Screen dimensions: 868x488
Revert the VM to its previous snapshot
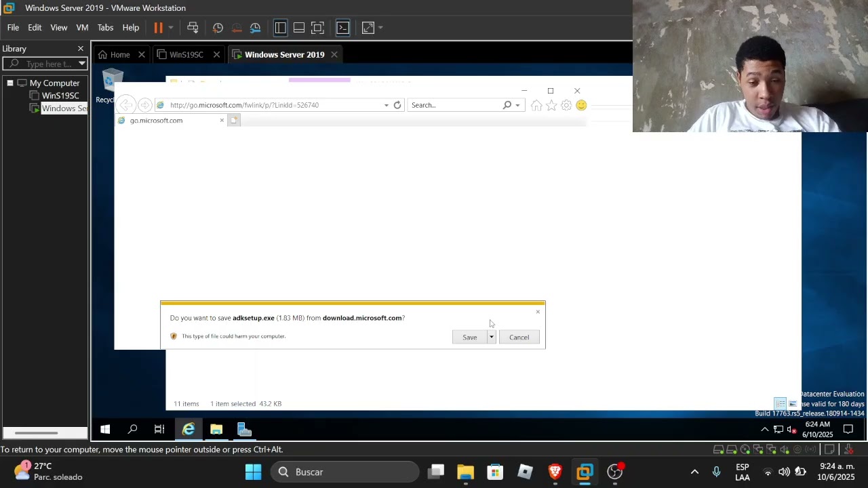(x=237, y=28)
